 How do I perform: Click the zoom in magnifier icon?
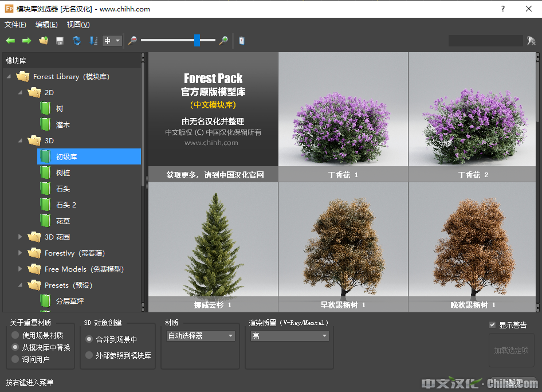coord(223,41)
